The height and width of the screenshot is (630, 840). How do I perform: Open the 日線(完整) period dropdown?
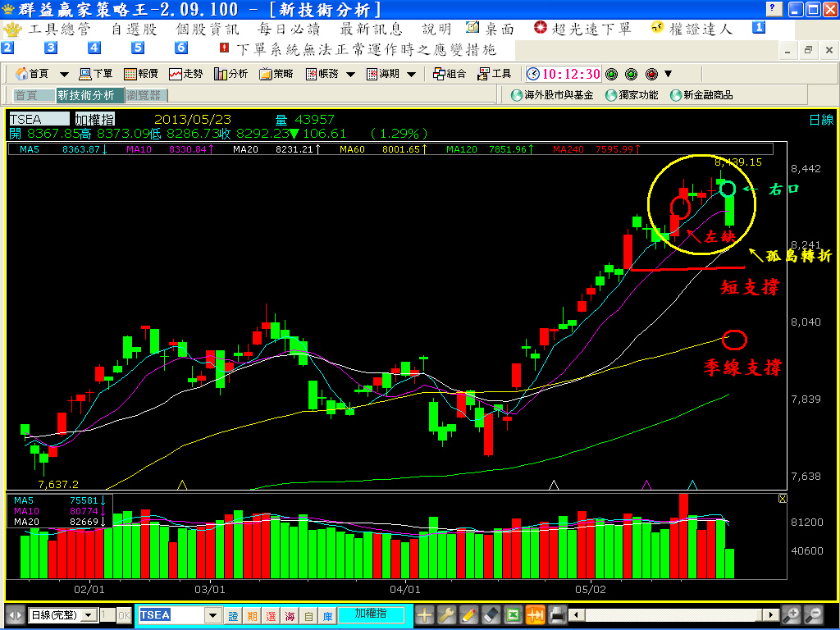[x=90, y=615]
